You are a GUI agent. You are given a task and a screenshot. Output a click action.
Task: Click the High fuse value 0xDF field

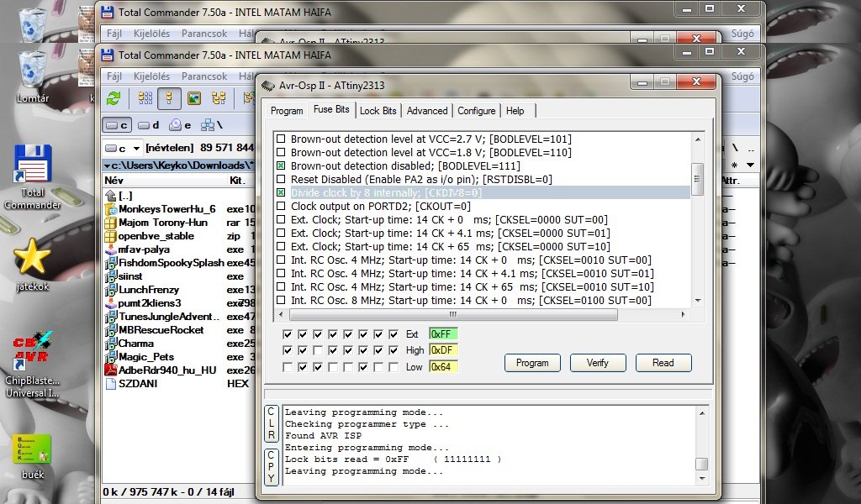pos(444,350)
